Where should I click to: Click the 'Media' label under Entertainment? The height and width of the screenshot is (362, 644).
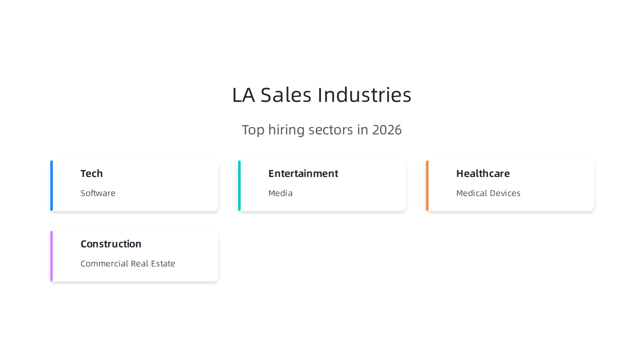[x=280, y=193]
